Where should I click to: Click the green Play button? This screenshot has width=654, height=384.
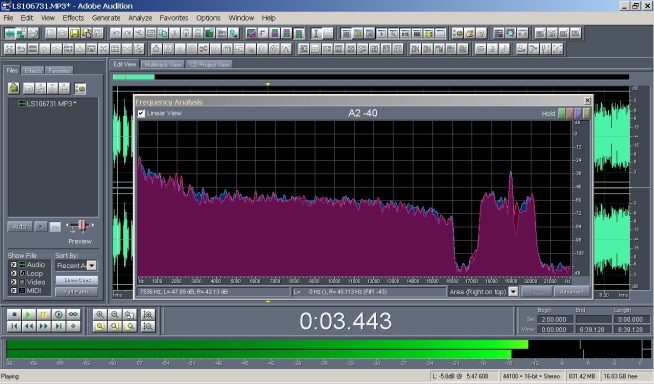29,314
